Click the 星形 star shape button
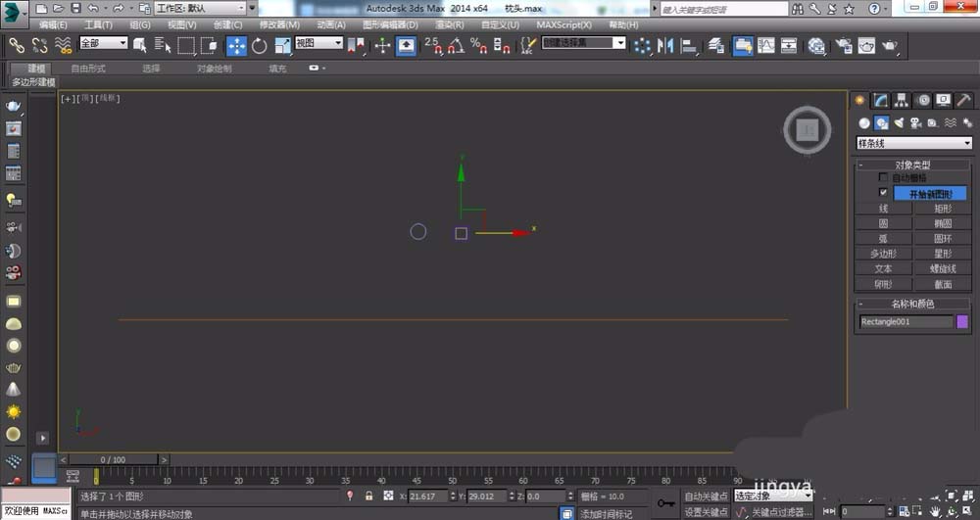The height and width of the screenshot is (520, 980). pos(943,254)
